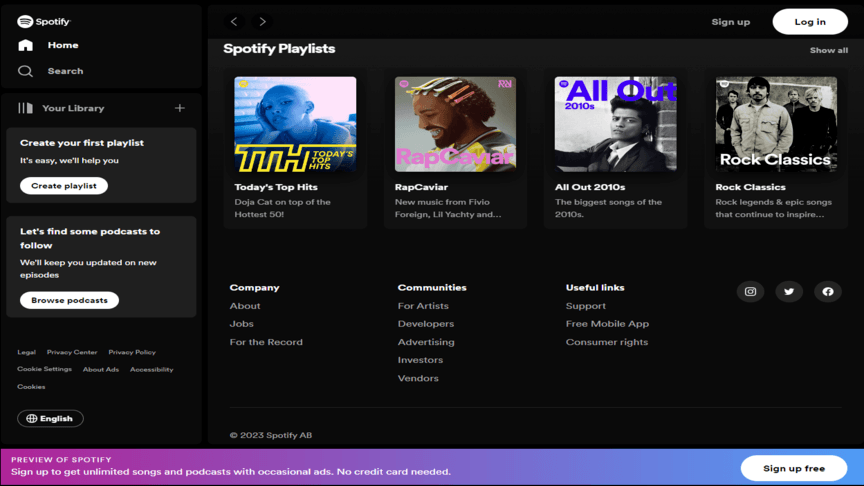864x486 pixels.
Task: Click the globe icon for language
Action: tap(32, 418)
